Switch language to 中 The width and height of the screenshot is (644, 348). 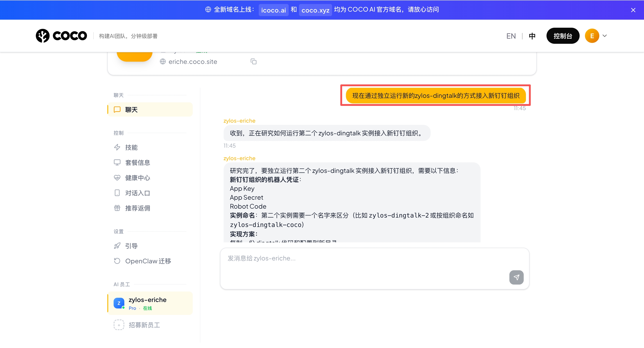point(532,36)
